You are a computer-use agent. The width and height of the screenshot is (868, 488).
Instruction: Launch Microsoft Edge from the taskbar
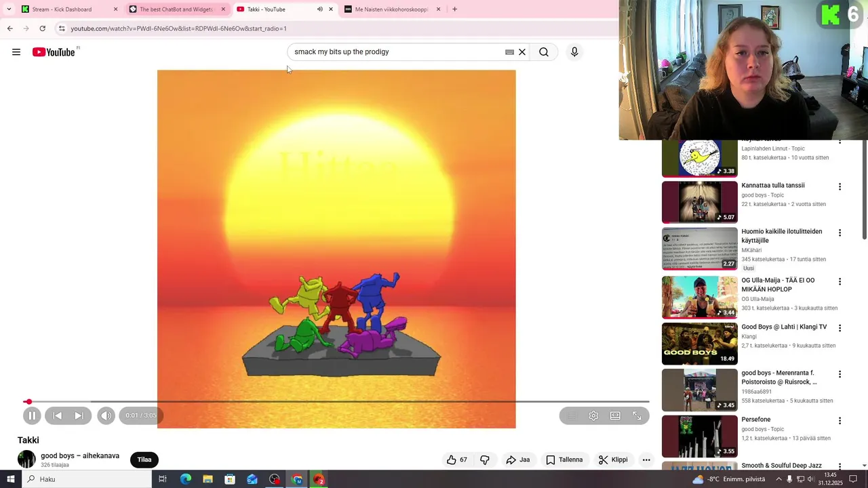coord(185,479)
